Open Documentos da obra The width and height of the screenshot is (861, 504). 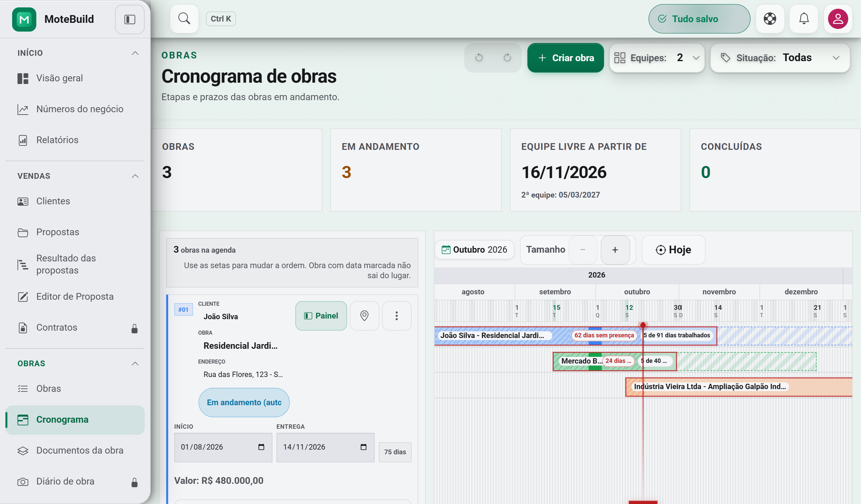pos(75,451)
